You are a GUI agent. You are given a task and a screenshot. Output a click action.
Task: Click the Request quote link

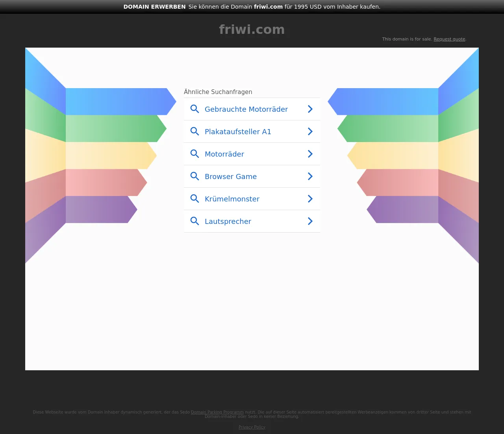[449, 39]
